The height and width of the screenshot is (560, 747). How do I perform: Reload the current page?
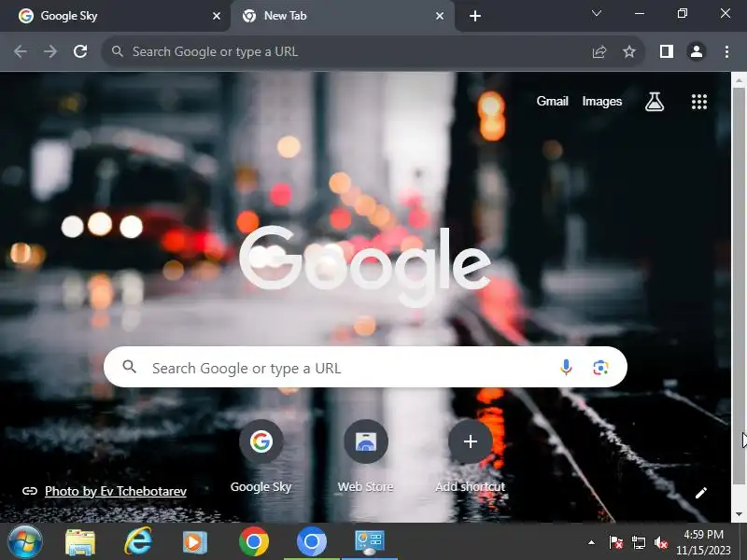80,51
